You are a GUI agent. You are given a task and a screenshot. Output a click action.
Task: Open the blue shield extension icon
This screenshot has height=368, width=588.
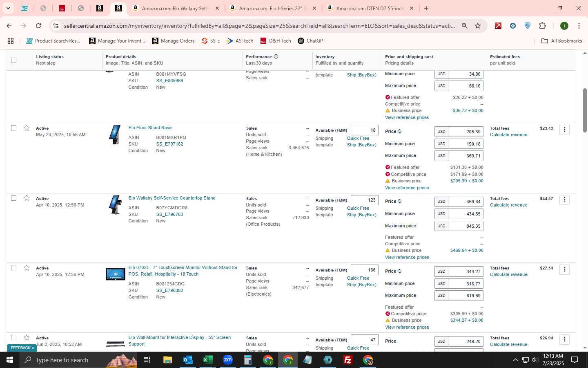click(x=528, y=26)
